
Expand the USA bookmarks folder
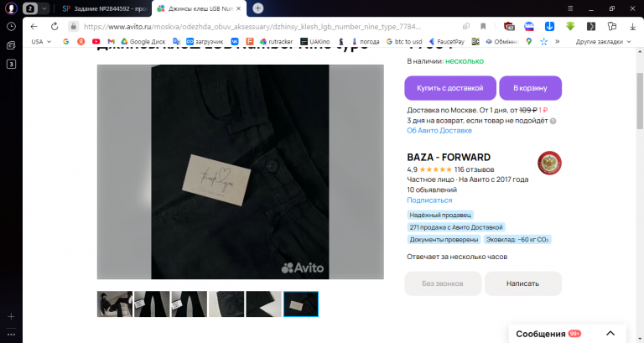coord(41,41)
